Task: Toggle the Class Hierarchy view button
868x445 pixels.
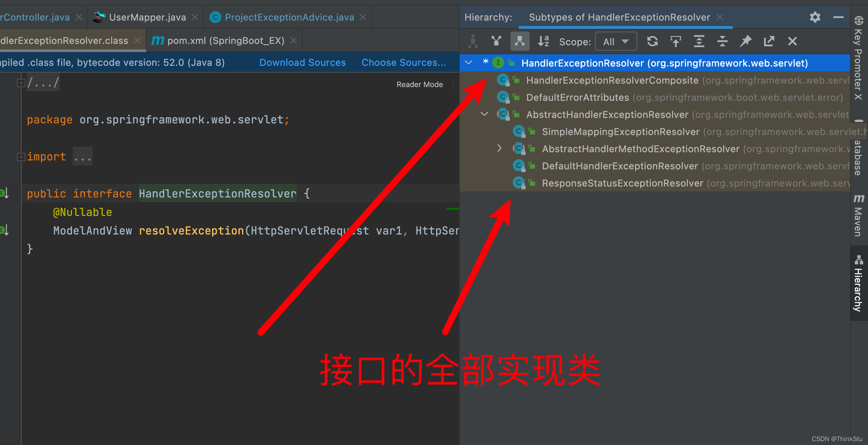Action: click(473, 41)
